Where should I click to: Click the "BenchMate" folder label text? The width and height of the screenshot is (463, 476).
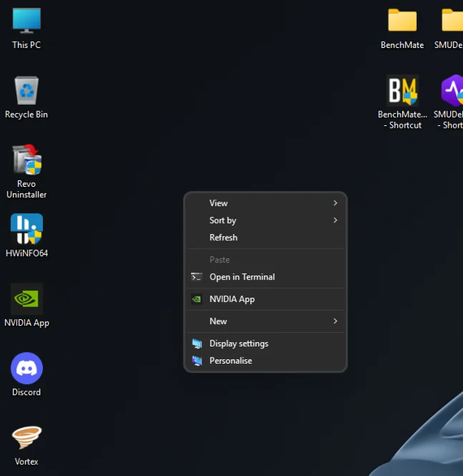[x=402, y=45]
